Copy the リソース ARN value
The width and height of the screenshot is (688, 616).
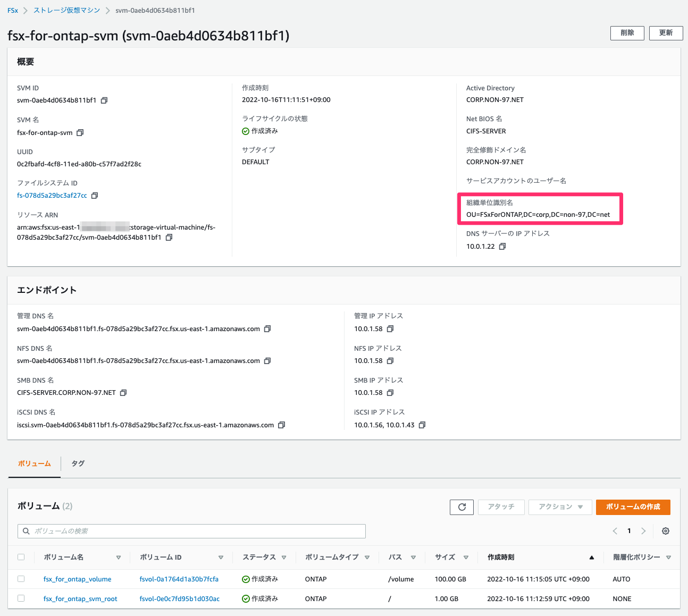pos(169,237)
